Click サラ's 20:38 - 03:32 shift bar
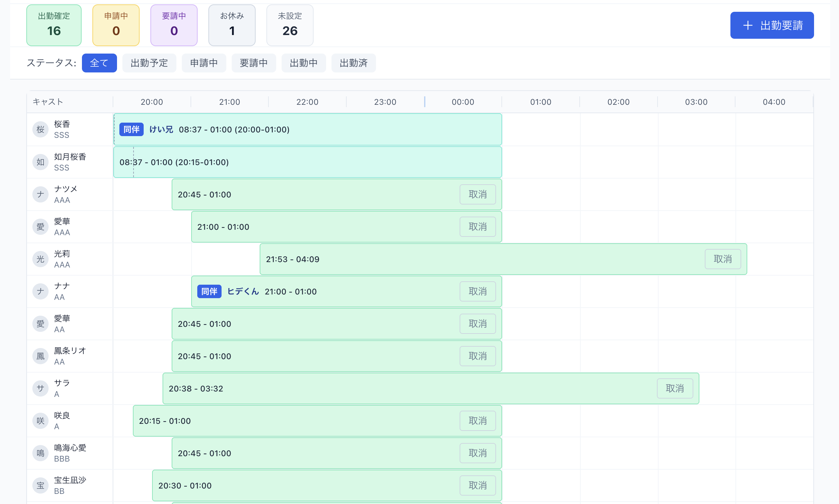Viewport: 839px width, 504px height. click(x=374, y=388)
